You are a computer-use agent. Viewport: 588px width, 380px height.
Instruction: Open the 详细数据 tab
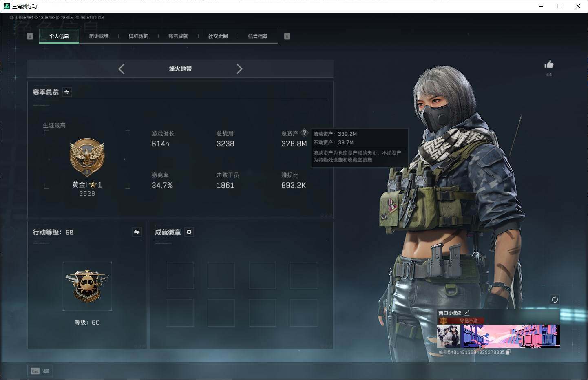[x=139, y=36]
